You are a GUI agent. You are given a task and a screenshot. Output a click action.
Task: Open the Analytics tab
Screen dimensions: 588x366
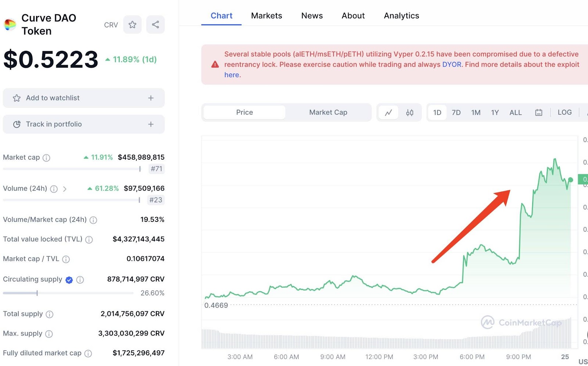click(401, 16)
